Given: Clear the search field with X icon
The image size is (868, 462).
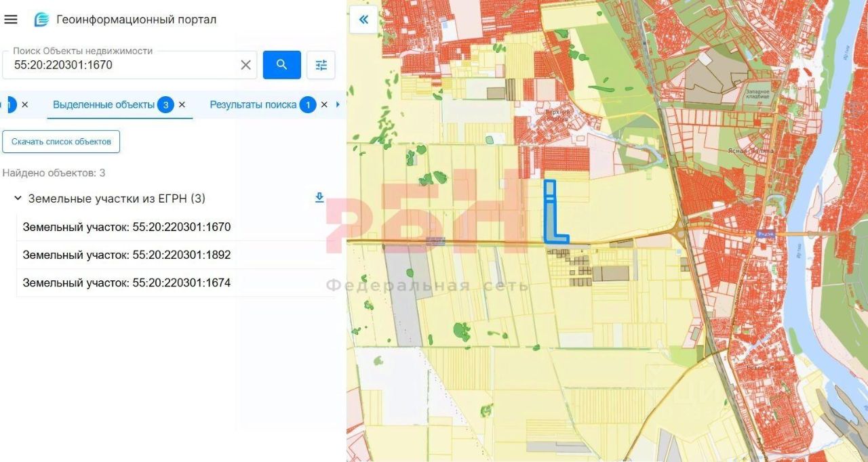Looking at the screenshot, I should tap(245, 65).
